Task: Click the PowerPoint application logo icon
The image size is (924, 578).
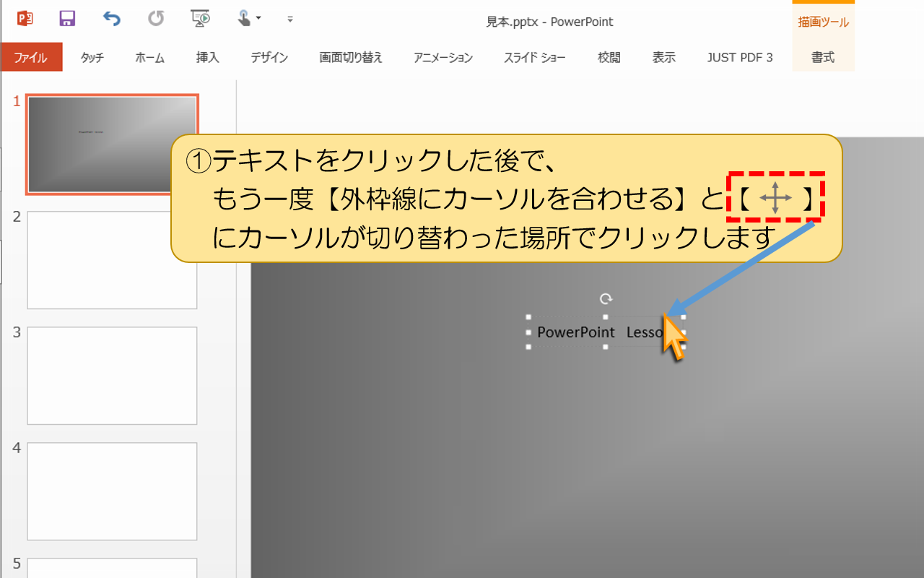Action: click(x=25, y=19)
